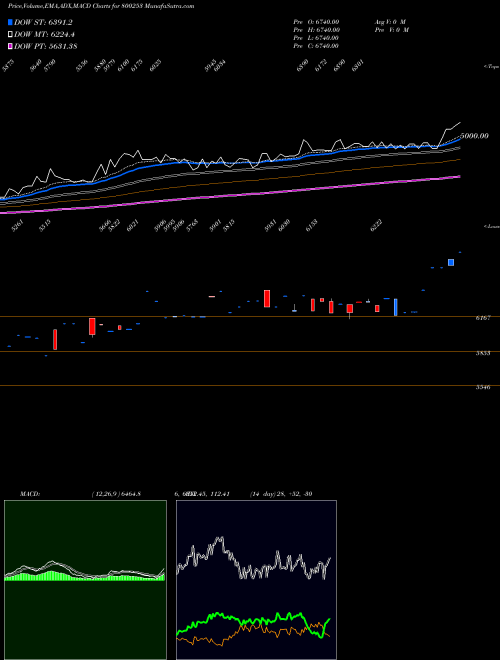Click the tall blue candle touching the 6167 line

tap(396, 307)
